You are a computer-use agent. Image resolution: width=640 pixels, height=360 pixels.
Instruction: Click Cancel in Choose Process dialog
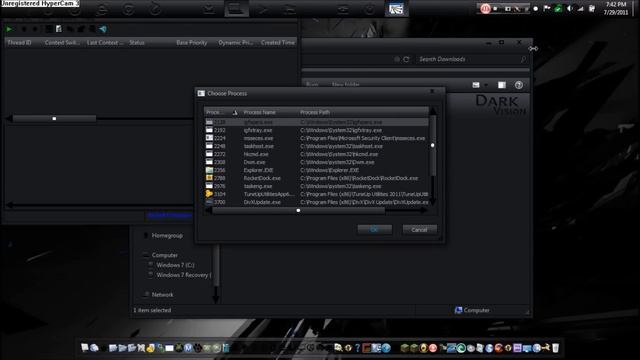tap(419, 230)
